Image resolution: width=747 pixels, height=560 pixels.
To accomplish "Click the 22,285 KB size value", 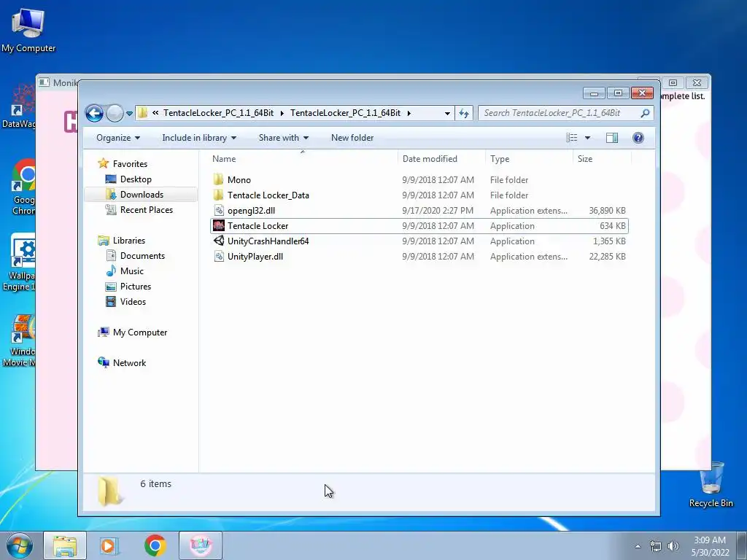I will click(607, 256).
